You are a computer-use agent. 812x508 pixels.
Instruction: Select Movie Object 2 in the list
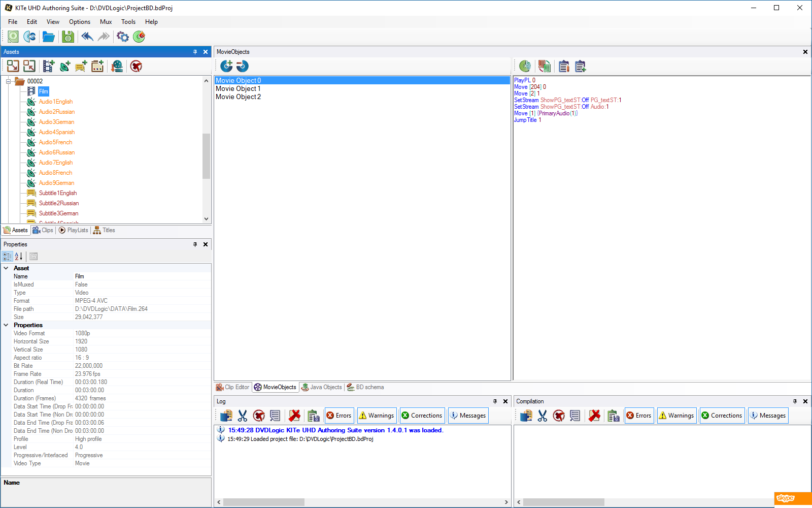pyautogui.click(x=239, y=97)
